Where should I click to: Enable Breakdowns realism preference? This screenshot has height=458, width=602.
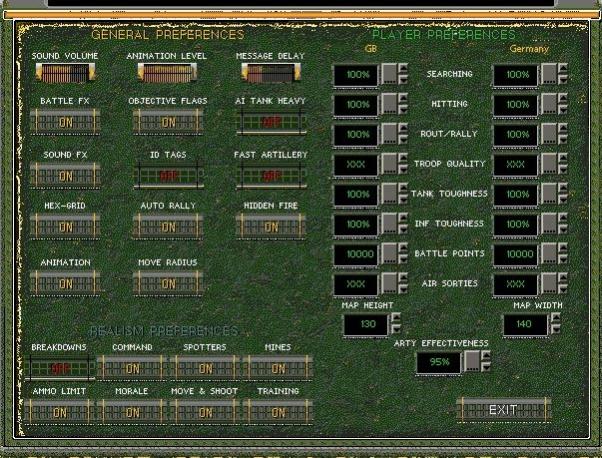click(59, 367)
